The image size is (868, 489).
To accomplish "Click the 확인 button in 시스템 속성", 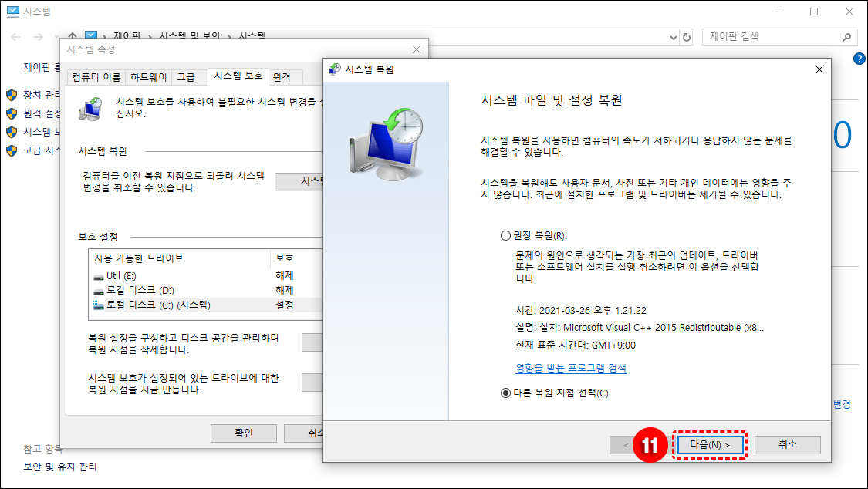I will (243, 433).
